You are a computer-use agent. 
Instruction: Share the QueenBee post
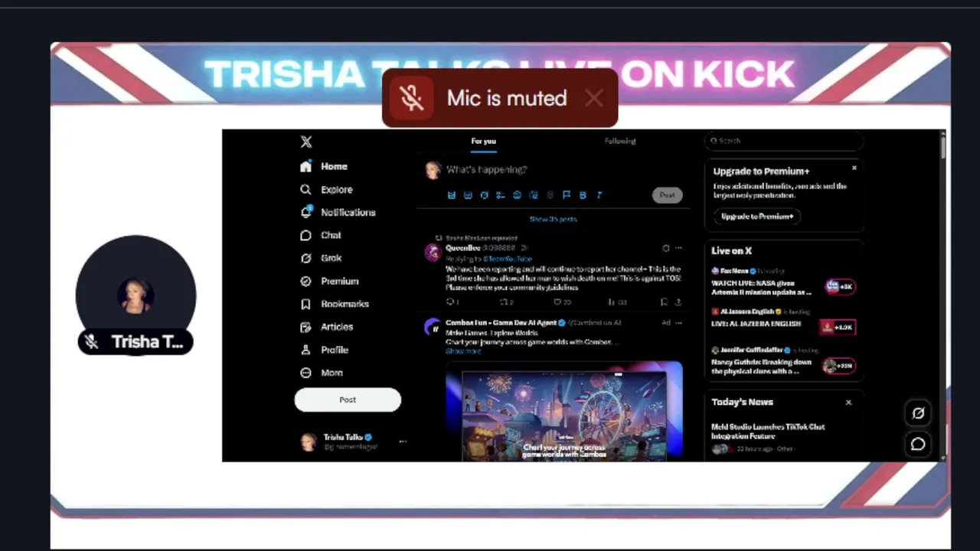pyautogui.click(x=678, y=302)
